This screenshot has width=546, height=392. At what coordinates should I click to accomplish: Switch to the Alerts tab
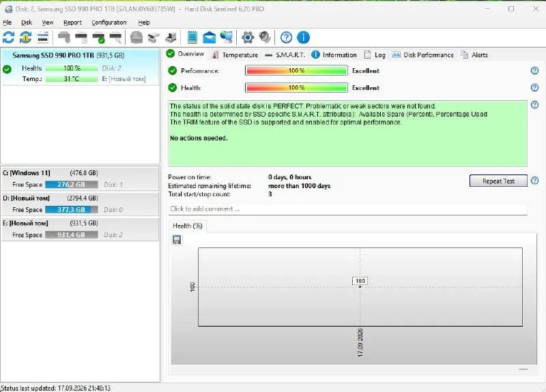(474, 55)
